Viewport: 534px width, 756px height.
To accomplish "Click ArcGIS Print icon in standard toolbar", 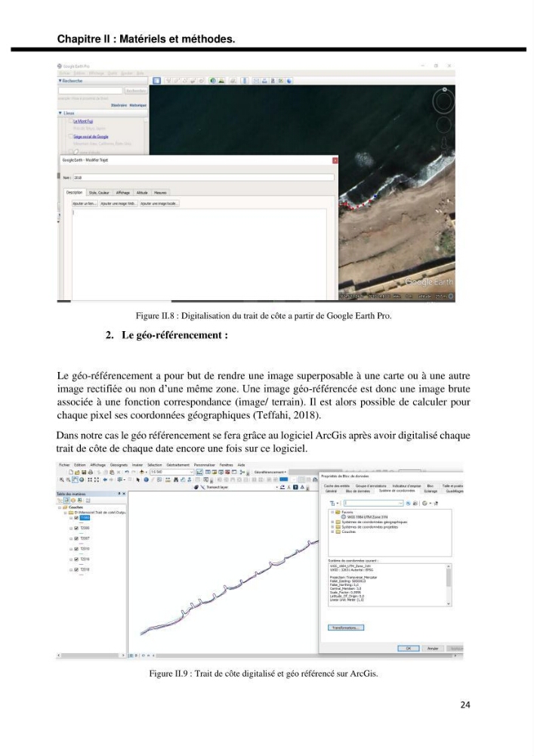I will [x=91, y=472].
